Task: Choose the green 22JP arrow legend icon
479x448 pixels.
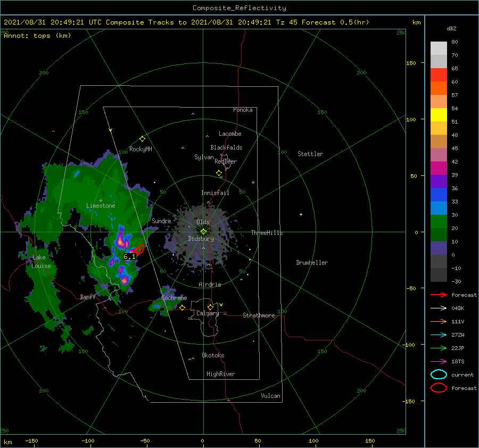Action: tap(439, 348)
